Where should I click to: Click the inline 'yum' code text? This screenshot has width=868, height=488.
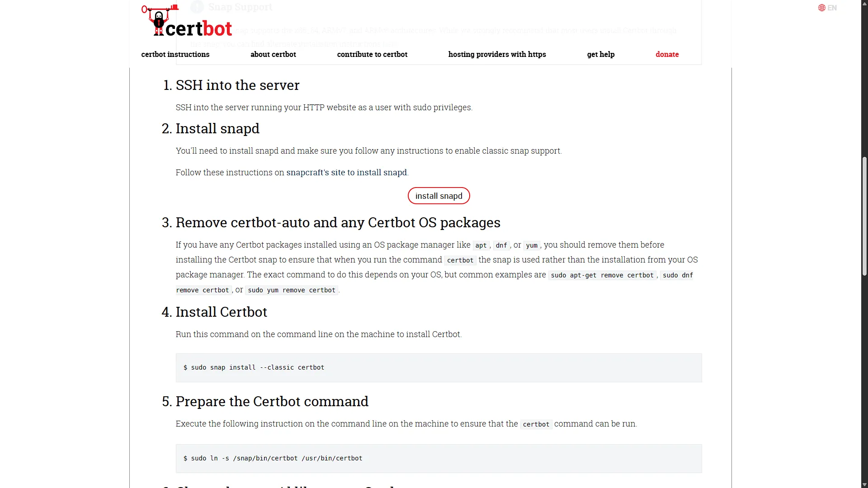tap(532, 245)
